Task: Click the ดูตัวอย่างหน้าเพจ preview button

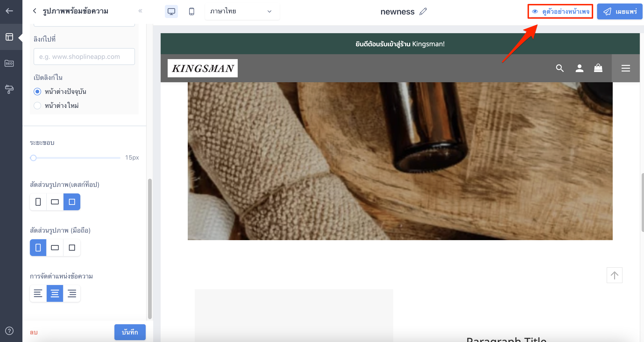Action: coord(560,11)
